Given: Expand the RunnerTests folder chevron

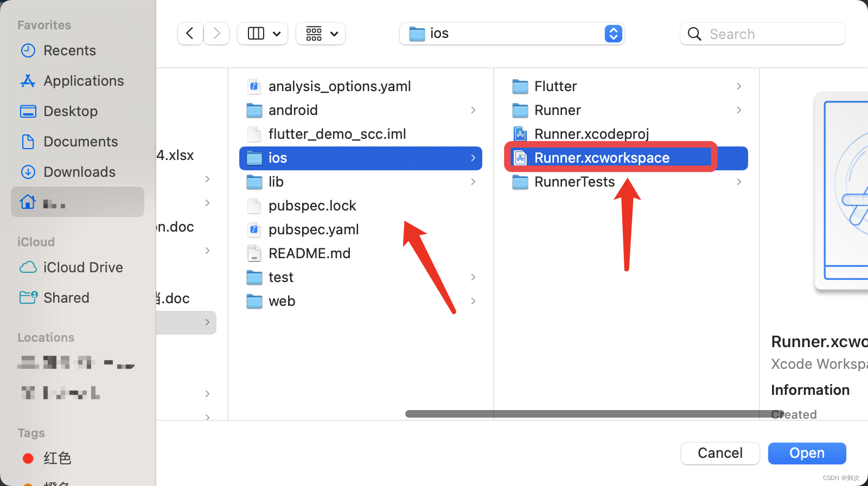Looking at the screenshot, I should (739, 182).
